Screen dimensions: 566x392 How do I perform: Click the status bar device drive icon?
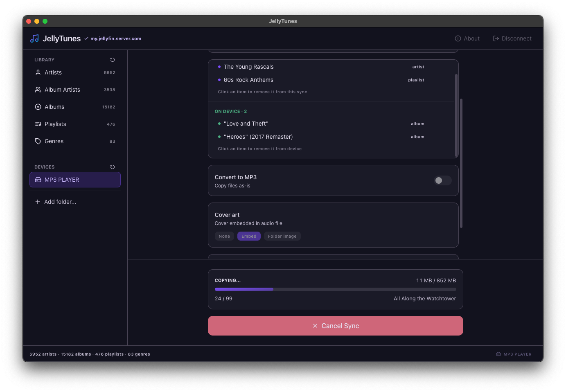click(x=498, y=354)
